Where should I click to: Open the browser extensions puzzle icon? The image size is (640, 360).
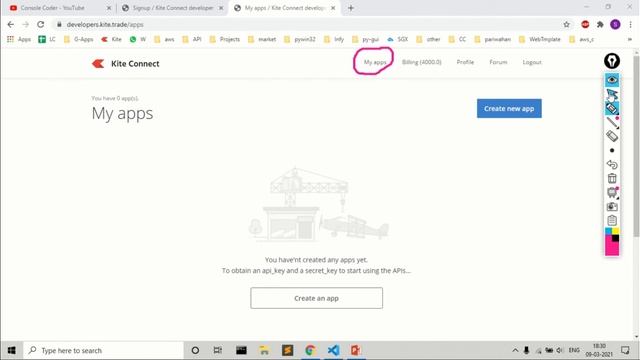(600, 24)
